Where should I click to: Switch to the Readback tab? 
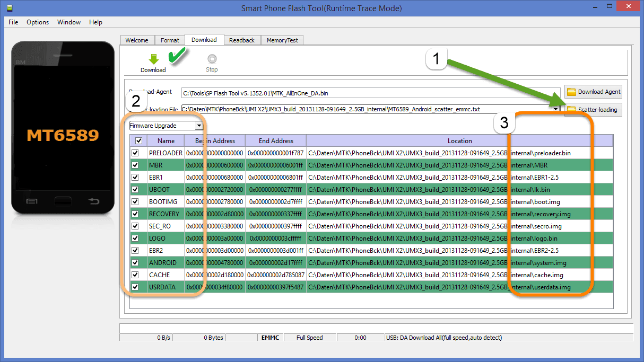tap(242, 40)
